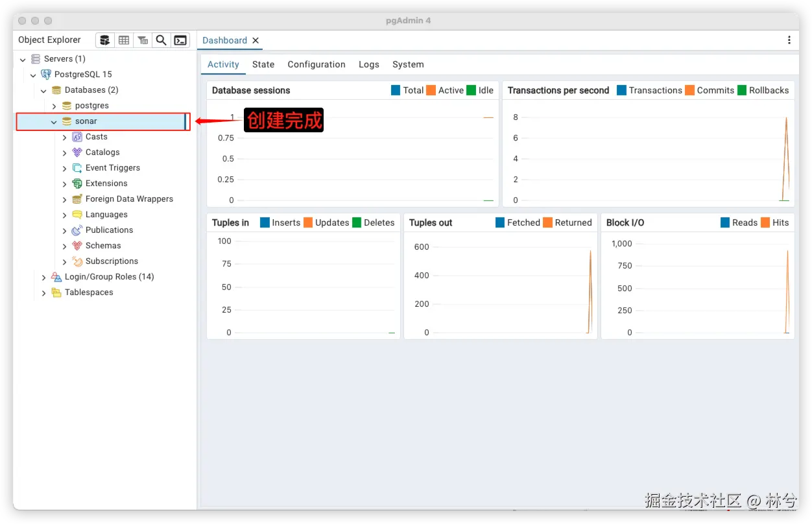Select the Schemas tree label

coord(103,246)
